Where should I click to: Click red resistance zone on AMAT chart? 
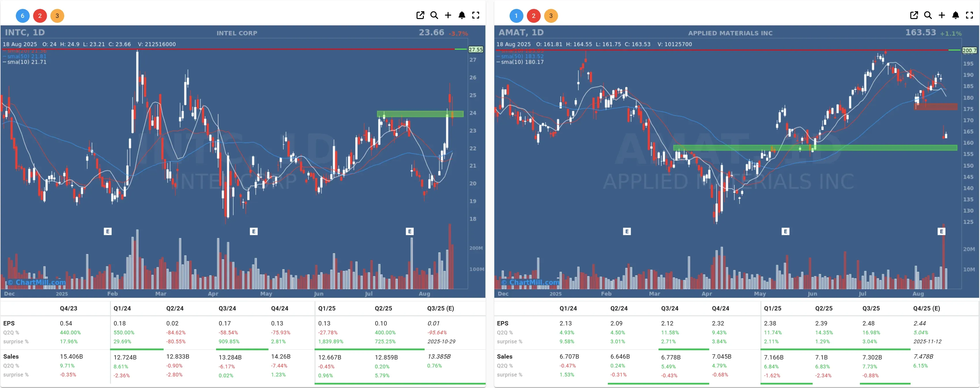pos(936,107)
